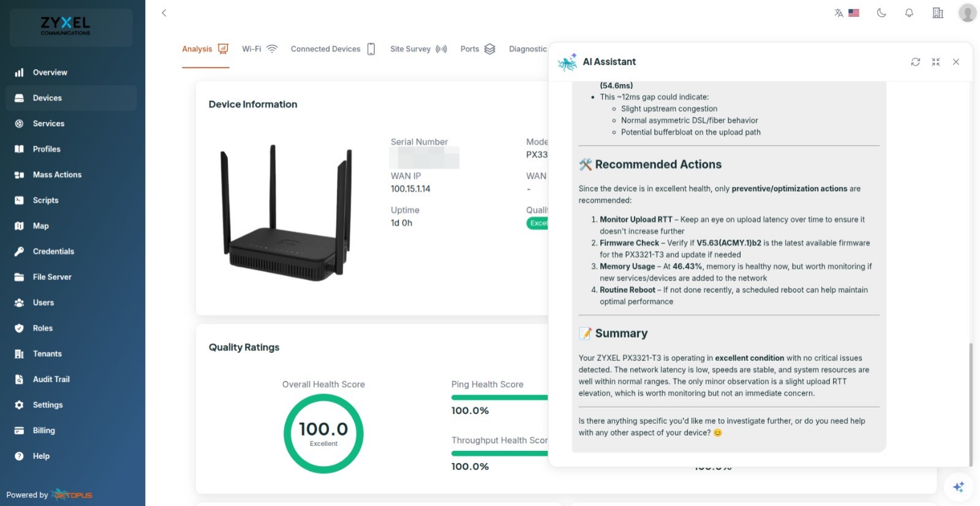
Task: Open Roles in the sidebar
Action: coord(71,328)
